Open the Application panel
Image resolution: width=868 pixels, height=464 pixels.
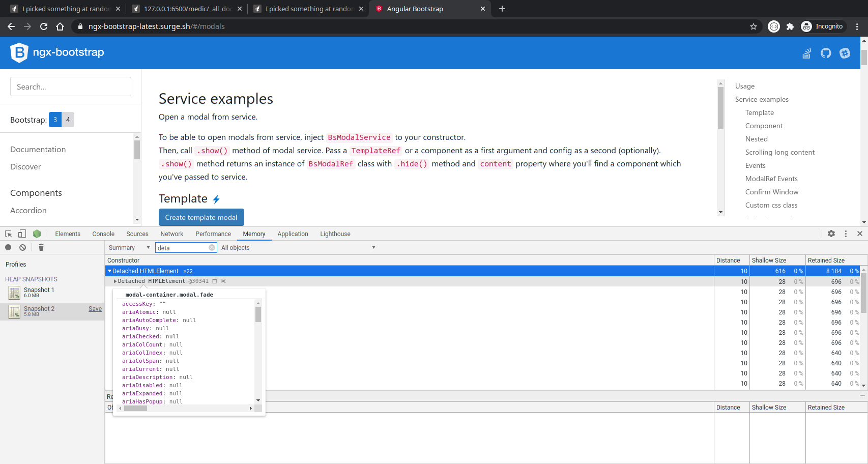pyautogui.click(x=293, y=234)
